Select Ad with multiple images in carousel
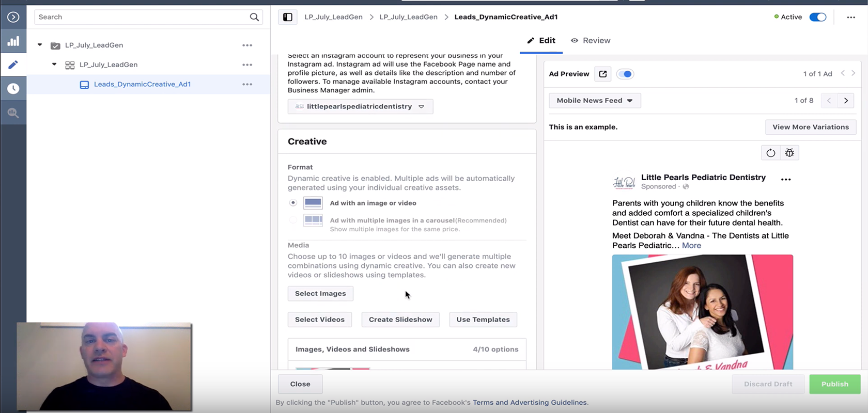Screen dimensions: 868x413 (293, 220)
